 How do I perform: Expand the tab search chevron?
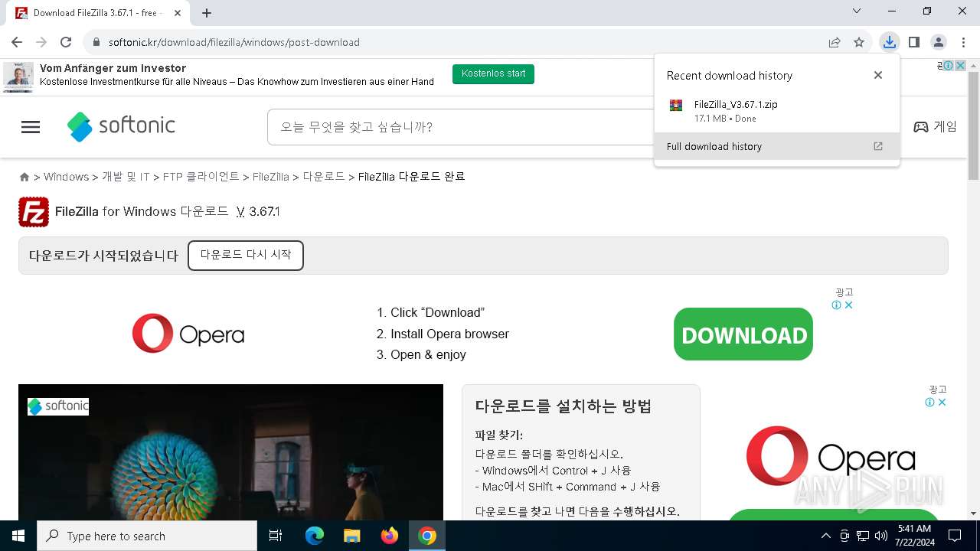click(857, 11)
